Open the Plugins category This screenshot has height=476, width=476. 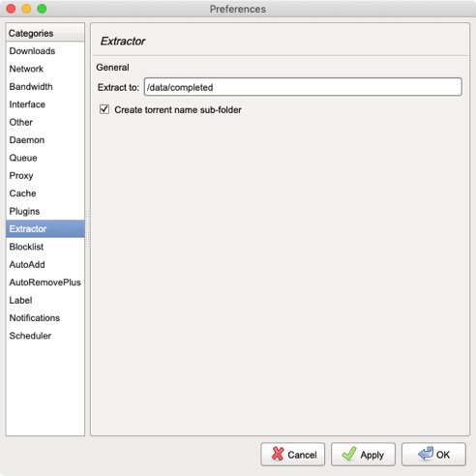[45, 211]
